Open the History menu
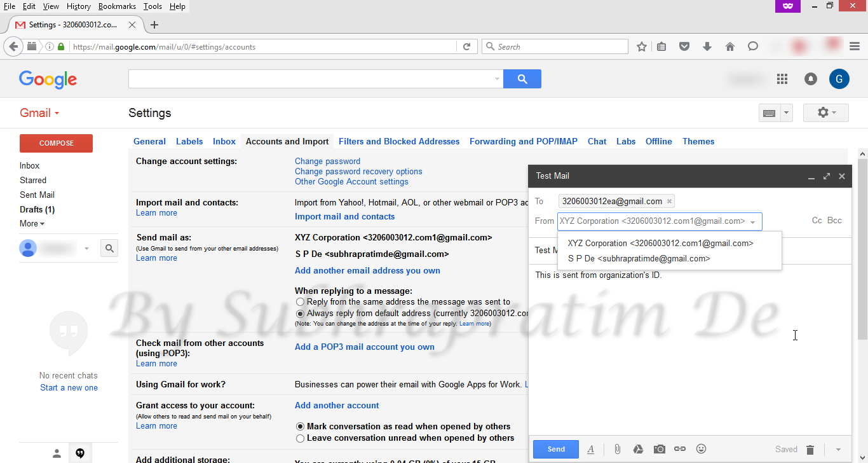 click(x=79, y=6)
